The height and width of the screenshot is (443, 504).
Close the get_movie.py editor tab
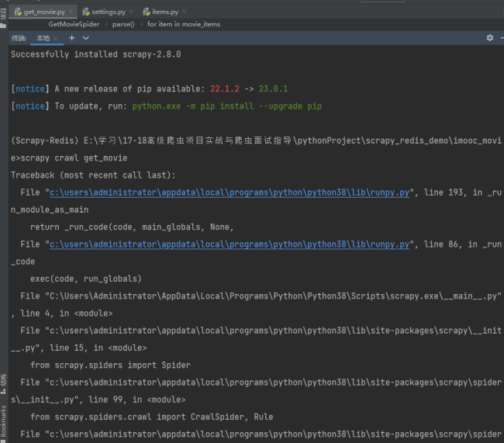pos(71,12)
